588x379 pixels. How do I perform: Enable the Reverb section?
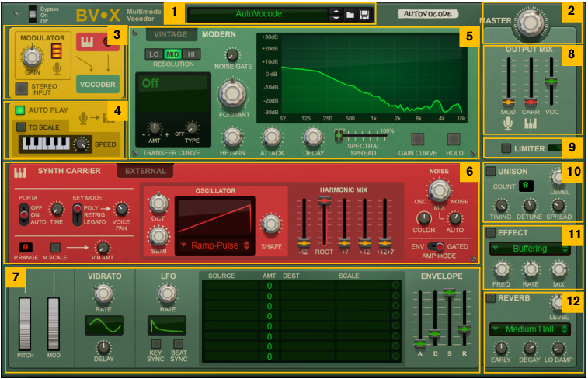(490, 298)
